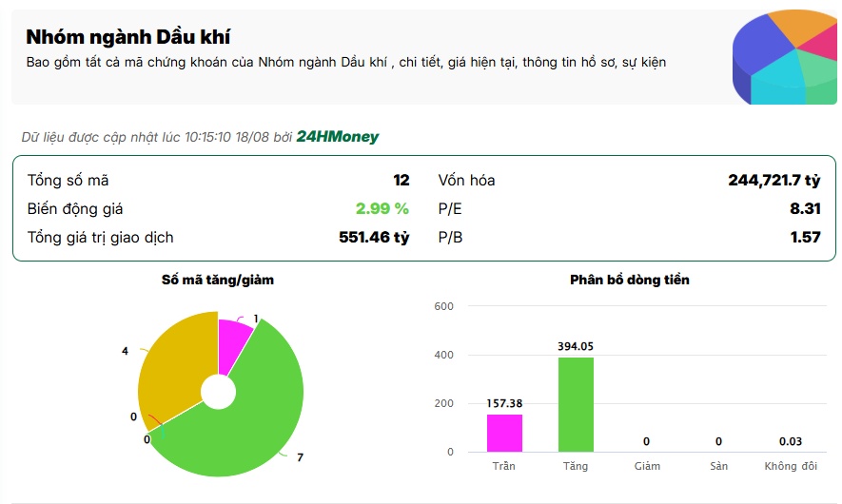Click the update timestamp text

(x=157, y=137)
